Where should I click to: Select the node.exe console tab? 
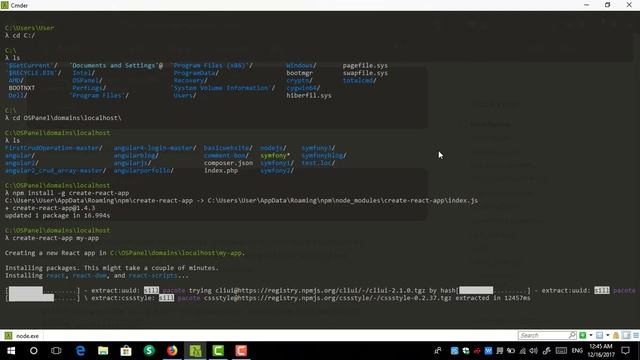[22, 336]
